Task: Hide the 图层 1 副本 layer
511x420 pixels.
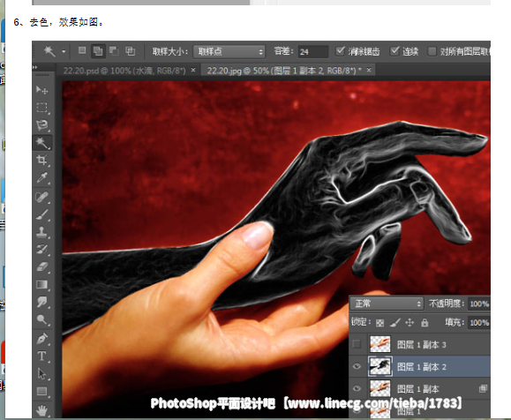Action: pyautogui.click(x=357, y=388)
